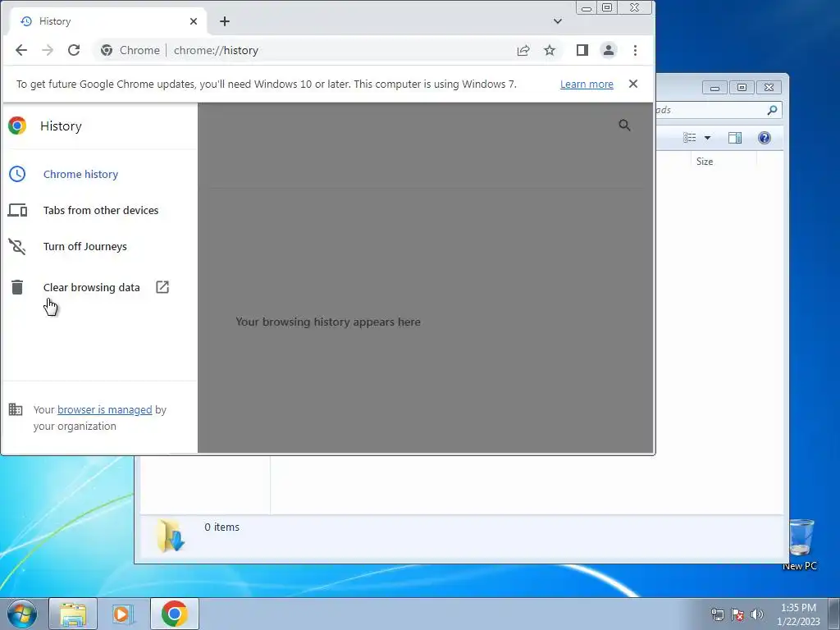
Task: Open the Chrome profile avatar
Action: pyautogui.click(x=609, y=50)
